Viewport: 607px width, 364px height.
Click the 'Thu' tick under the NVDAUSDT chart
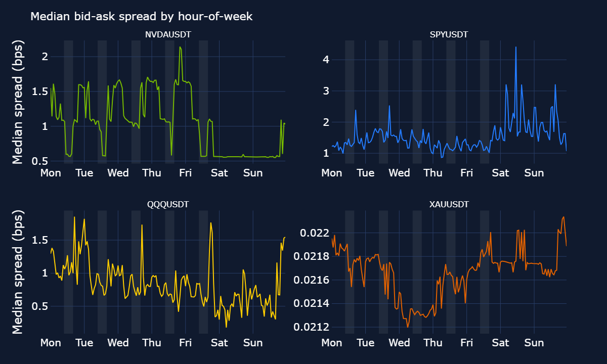pos(152,173)
